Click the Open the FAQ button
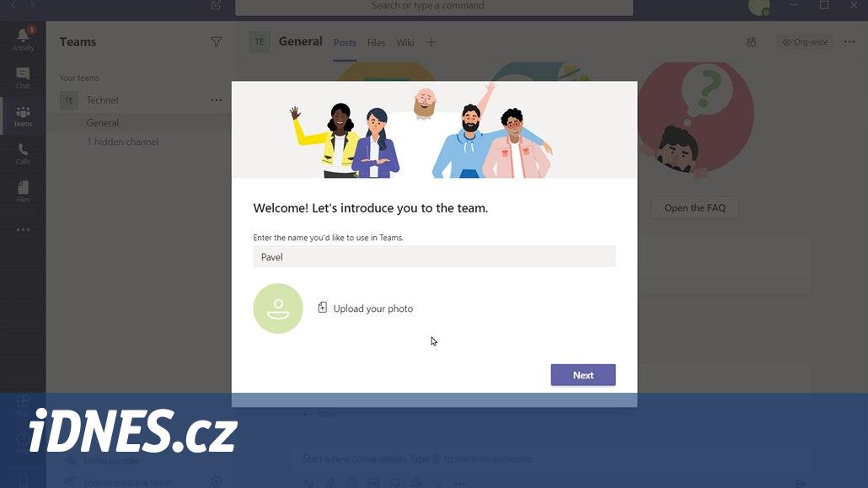The image size is (868, 488). (x=694, y=207)
